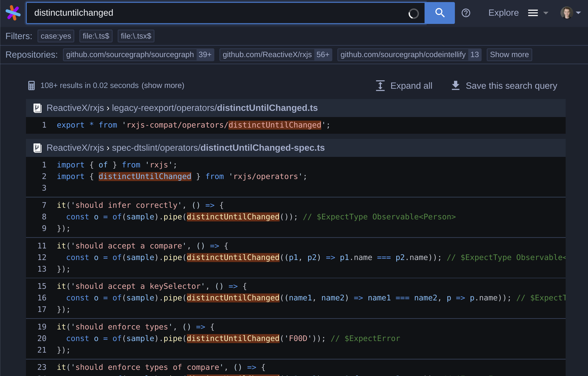
Task: Open the help question mark icon
Action: (x=466, y=13)
